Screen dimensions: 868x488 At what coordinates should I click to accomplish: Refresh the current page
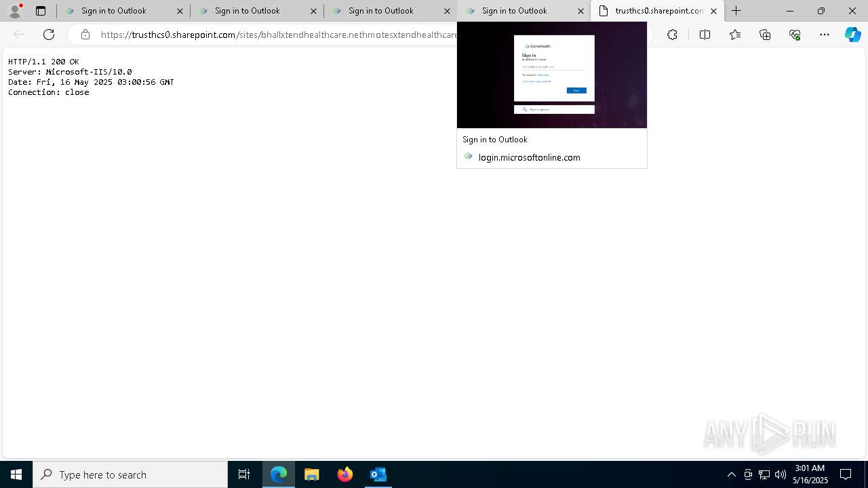[x=49, y=35]
